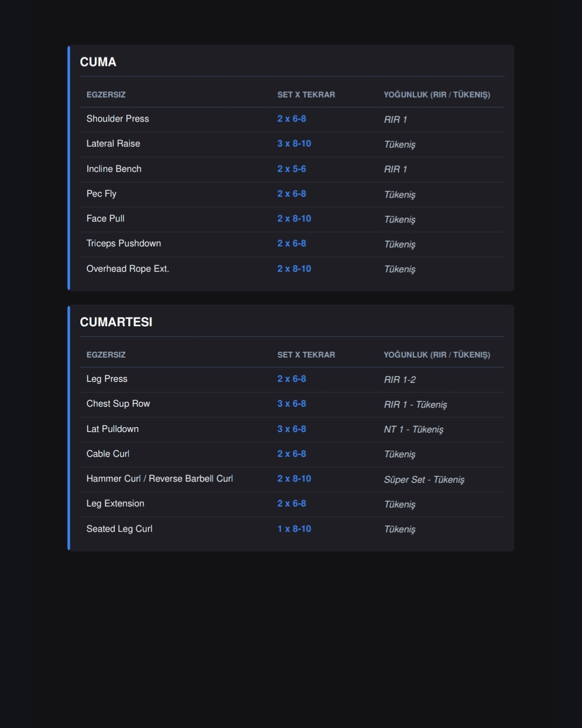
Task: Click YOĞUNLUK header in CUMARTESI table
Action: [x=437, y=354]
